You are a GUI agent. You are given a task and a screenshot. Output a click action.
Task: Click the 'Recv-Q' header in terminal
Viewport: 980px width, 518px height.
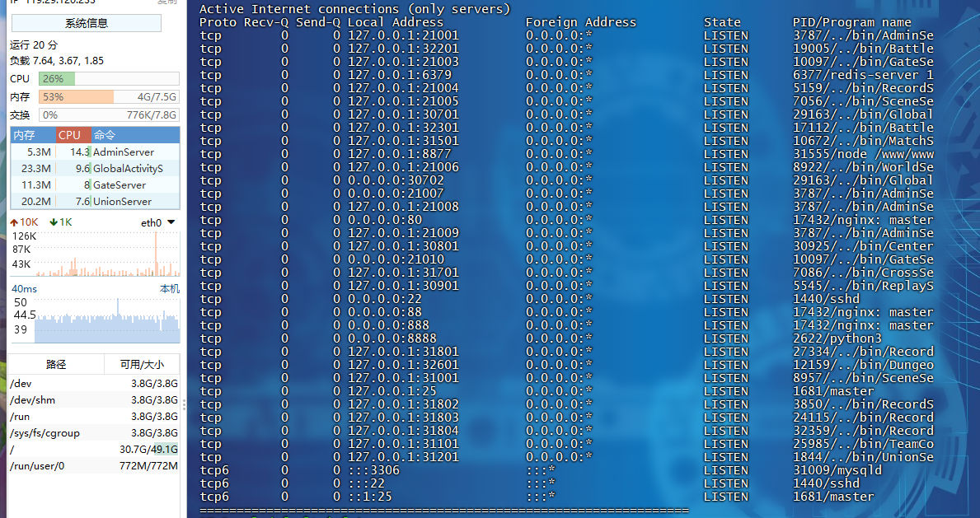266,22
